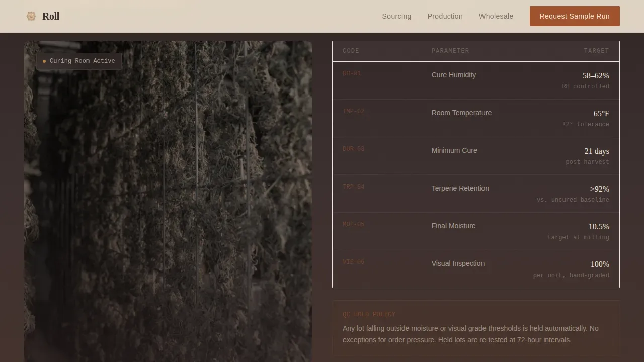The width and height of the screenshot is (644, 362).
Task: Click the Roll logo icon
Action: click(x=31, y=16)
